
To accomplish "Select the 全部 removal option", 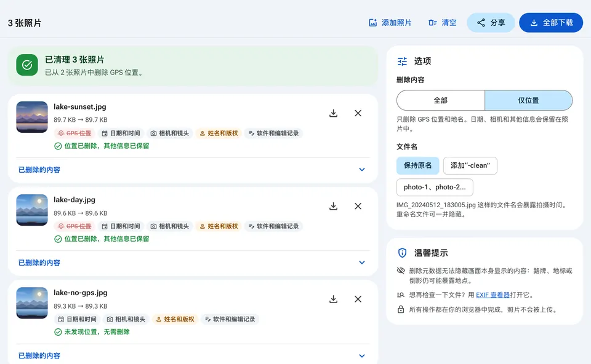I will tap(441, 100).
